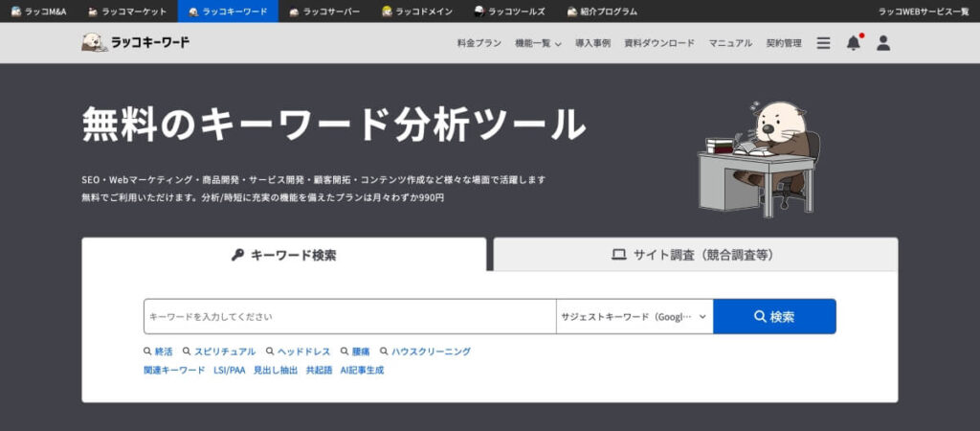Click the blue 検索 button
This screenshot has width=980, height=431.
pyautogui.click(x=774, y=316)
